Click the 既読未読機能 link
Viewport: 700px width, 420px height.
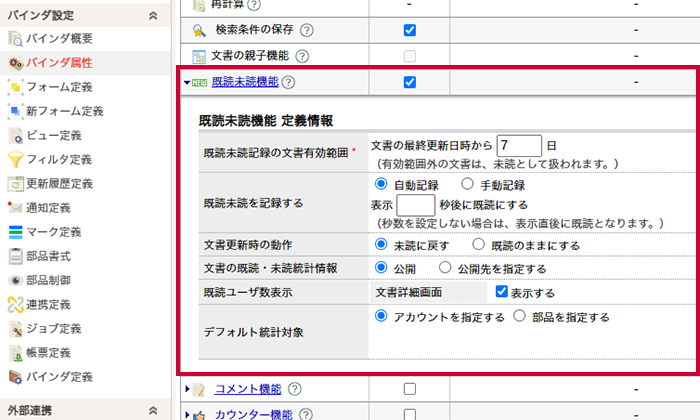[x=245, y=82]
